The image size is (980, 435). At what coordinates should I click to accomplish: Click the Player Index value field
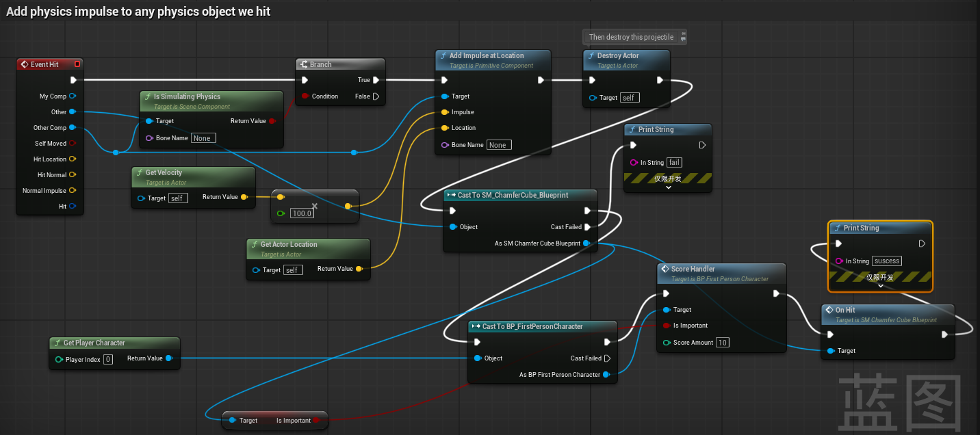tap(108, 359)
